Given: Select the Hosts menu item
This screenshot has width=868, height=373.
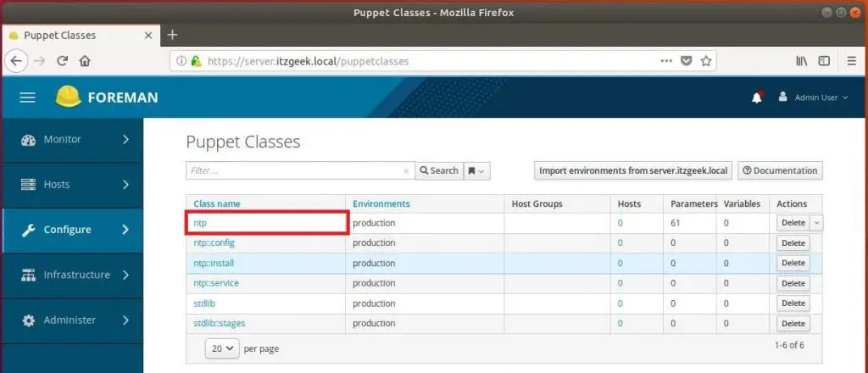Looking at the screenshot, I should coord(73,185).
